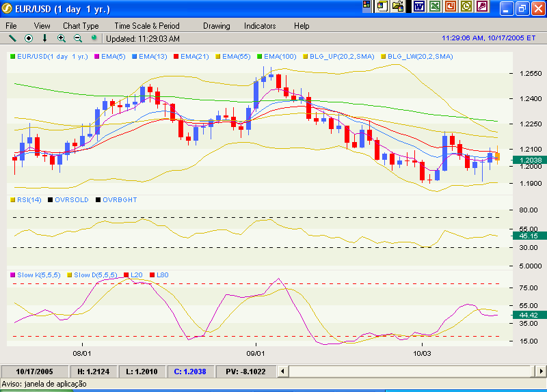
Task: Click the 11:29:06 AM, 10/17/2005 ET clock text
Action: (488, 38)
